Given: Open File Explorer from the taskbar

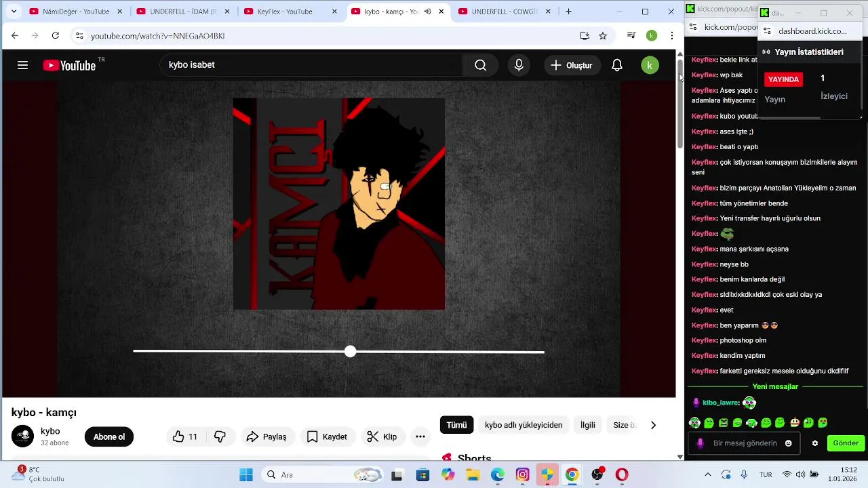Looking at the screenshot, I should point(473,474).
